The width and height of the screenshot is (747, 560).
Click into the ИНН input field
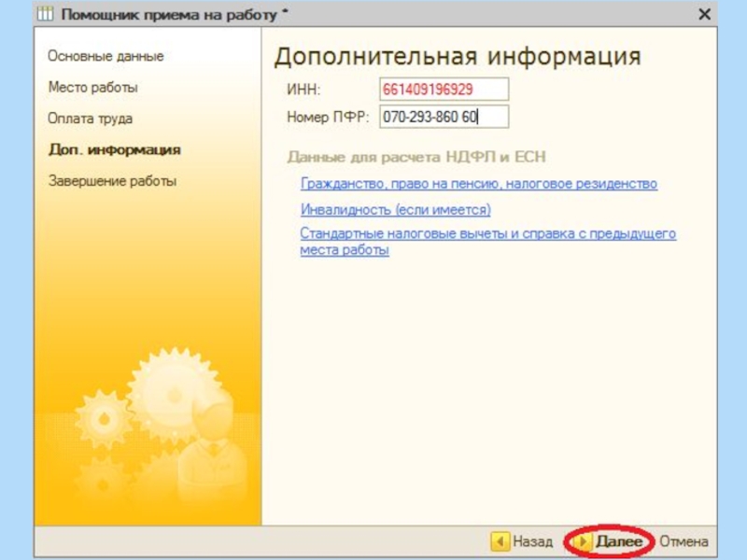click(444, 89)
